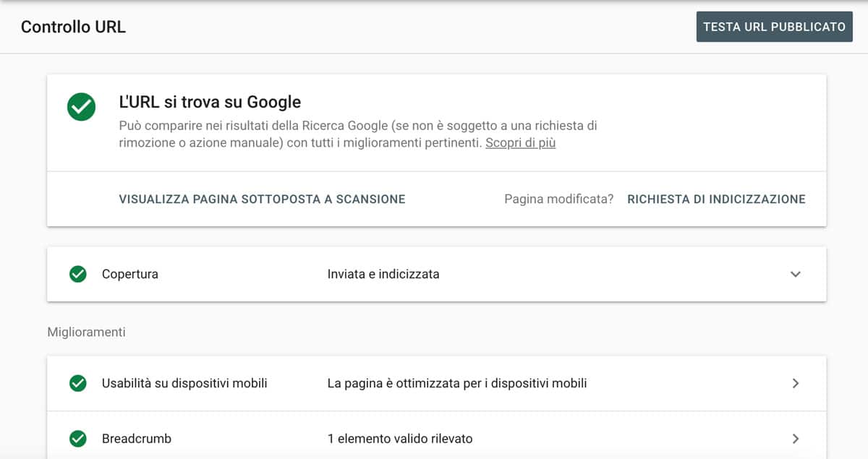Click the Breadcrumb label

[x=137, y=439]
